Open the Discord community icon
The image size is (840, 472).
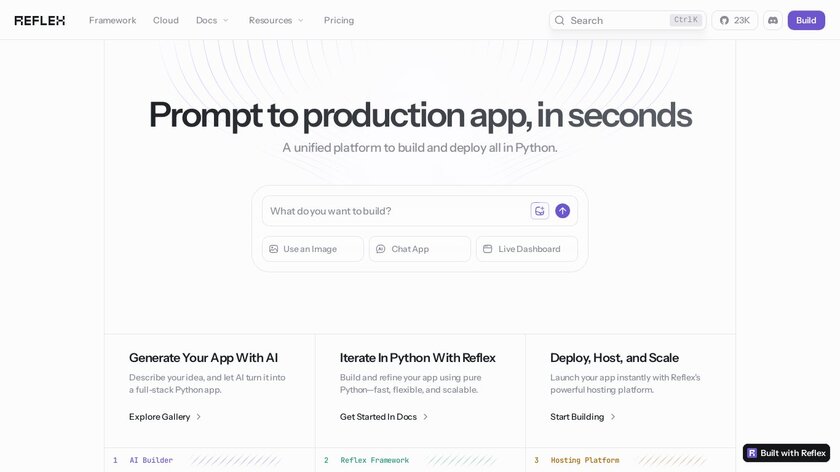(773, 20)
